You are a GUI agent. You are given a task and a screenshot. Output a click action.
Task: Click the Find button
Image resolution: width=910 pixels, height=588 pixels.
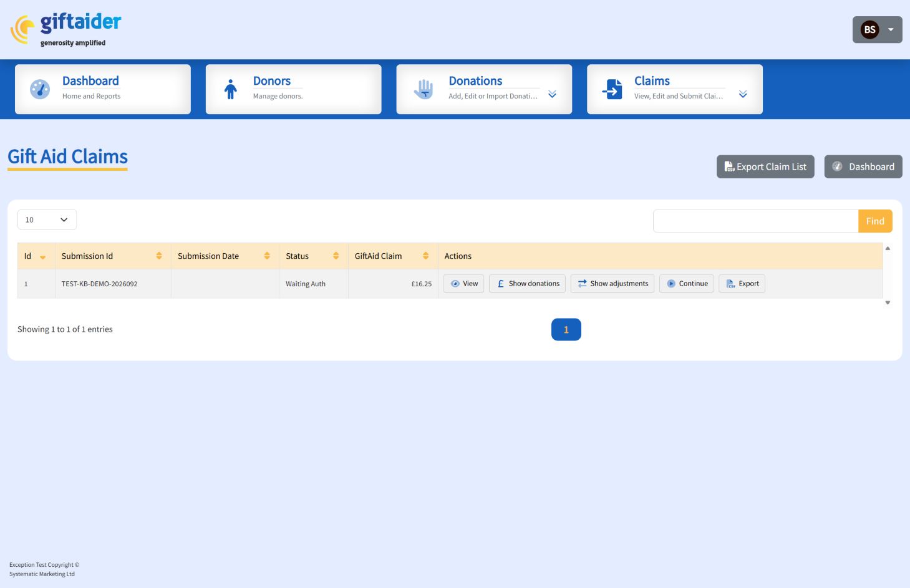tap(875, 221)
